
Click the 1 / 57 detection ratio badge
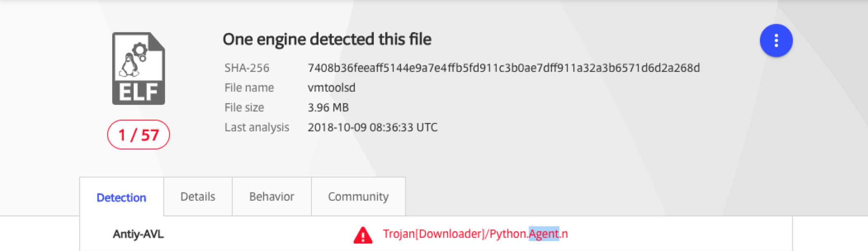(x=138, y=135)
